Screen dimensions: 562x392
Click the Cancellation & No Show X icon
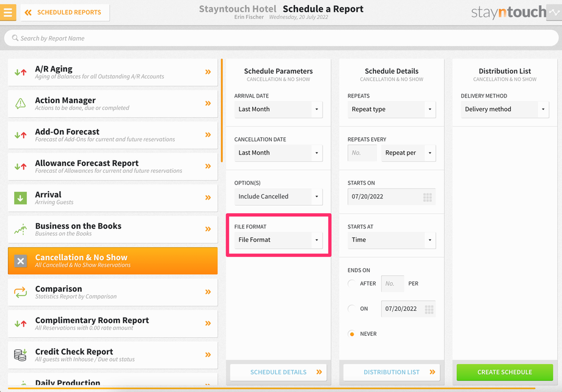(x=20, y=261)
